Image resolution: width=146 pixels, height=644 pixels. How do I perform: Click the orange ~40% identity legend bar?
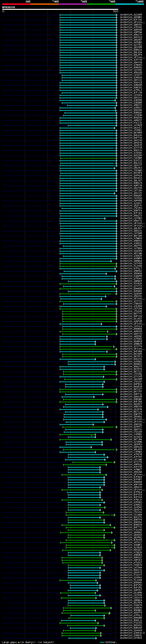pos(45,4)
